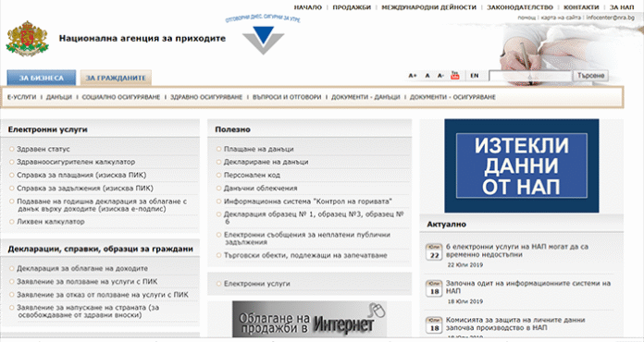644x342 pixels.
Task: Reset font size with plain A icon
Action: [427, 76]
